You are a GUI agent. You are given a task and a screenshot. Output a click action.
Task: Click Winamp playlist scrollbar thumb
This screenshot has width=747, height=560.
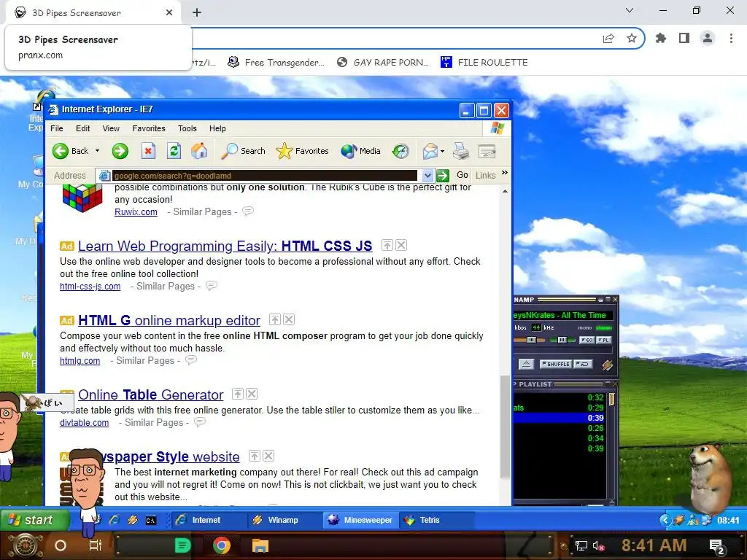point(612,399)
